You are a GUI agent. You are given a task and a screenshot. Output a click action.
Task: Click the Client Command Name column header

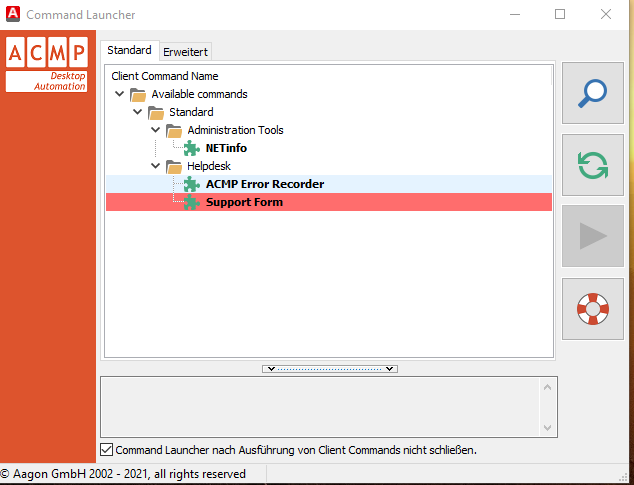tap(165, 76)
